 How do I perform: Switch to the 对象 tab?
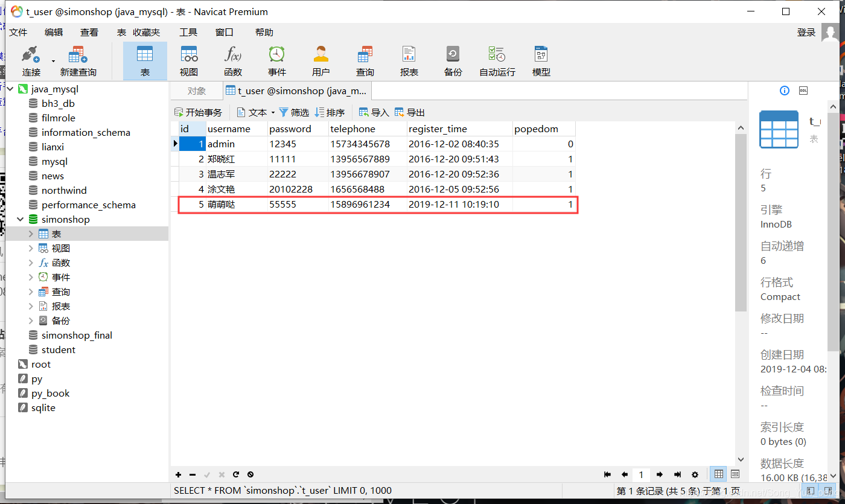pos(197,91)
